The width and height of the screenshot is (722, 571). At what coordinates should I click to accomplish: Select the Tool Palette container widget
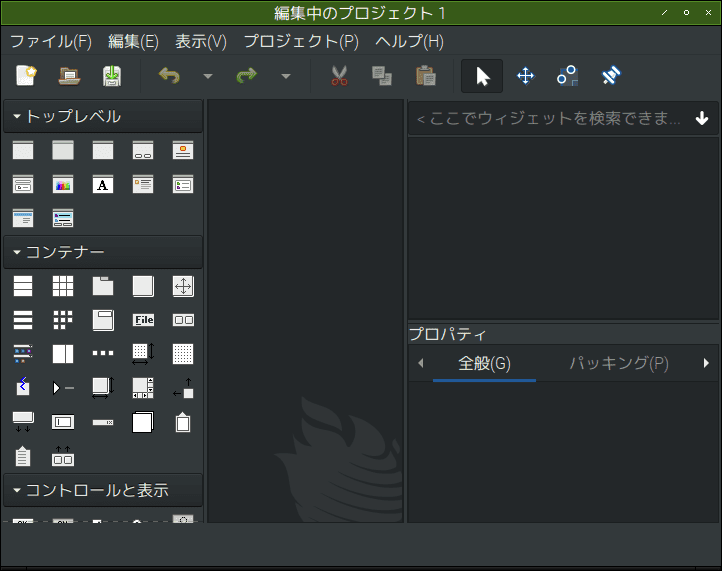tap(23, 354)
